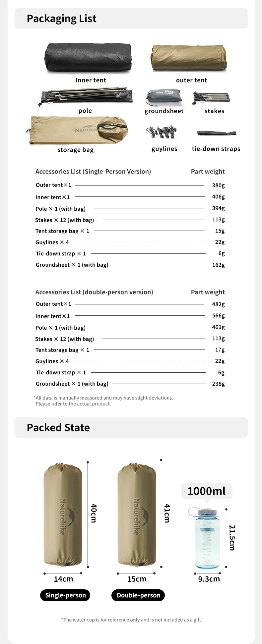Click the Single-Person Version accessories heading
This screenshot has width=262, height=644.
point(93,172)
